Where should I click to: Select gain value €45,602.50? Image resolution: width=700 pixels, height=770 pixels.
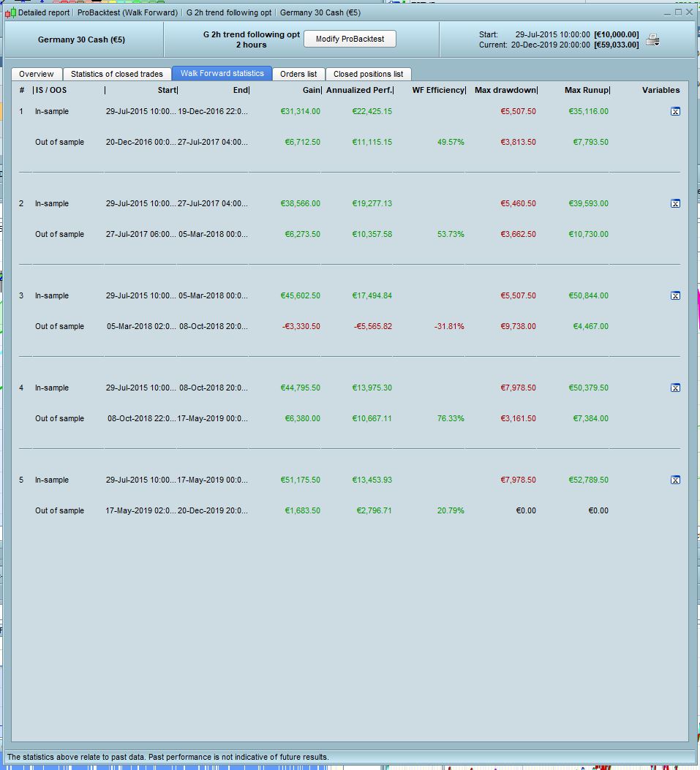point(300,295)
